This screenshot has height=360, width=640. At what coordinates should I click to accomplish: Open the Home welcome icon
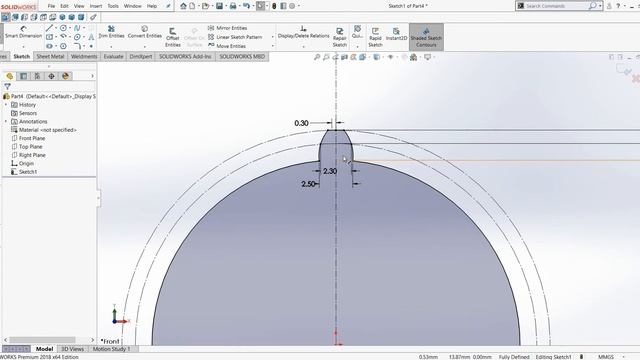[183, 6]
